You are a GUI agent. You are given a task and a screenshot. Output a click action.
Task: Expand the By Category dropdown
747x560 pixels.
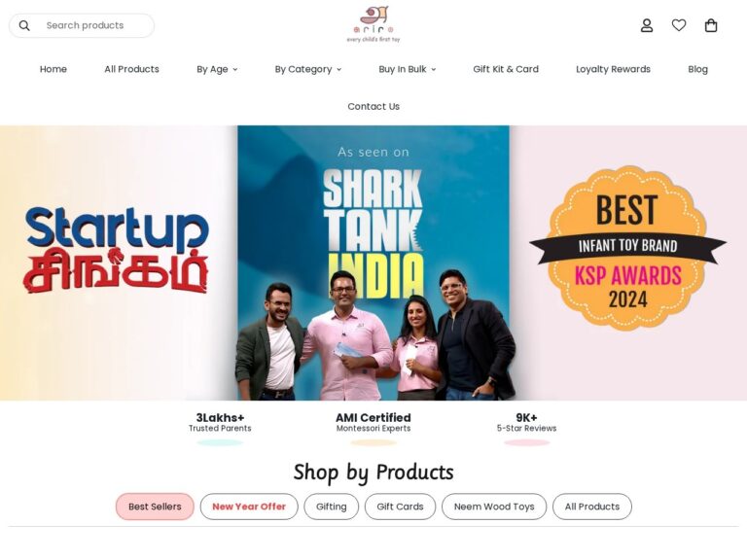tap(307, 70)
